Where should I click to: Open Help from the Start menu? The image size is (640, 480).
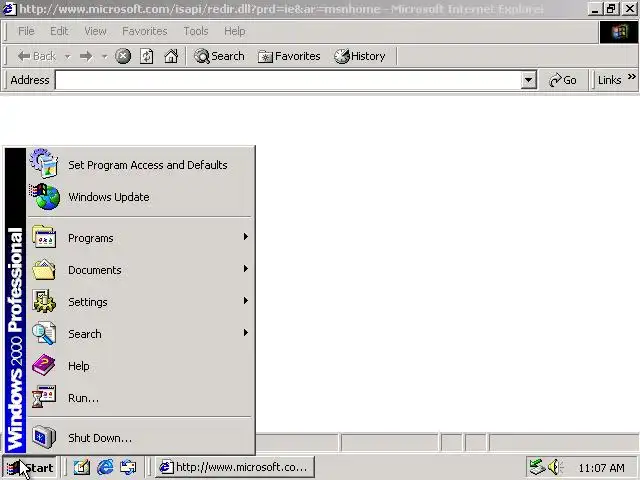coord(140,366)
